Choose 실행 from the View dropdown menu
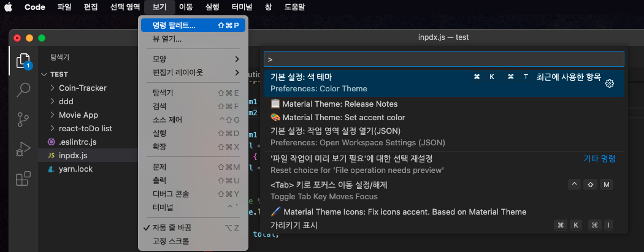Screen dimensions: 644x252 pos(193,133)
